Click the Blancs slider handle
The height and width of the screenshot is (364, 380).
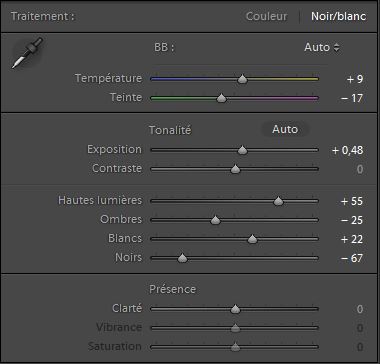click(252, 239)
